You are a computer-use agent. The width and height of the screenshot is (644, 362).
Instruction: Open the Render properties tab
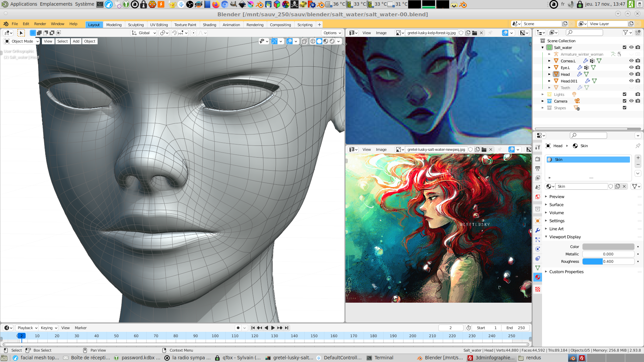click(538, 159)
